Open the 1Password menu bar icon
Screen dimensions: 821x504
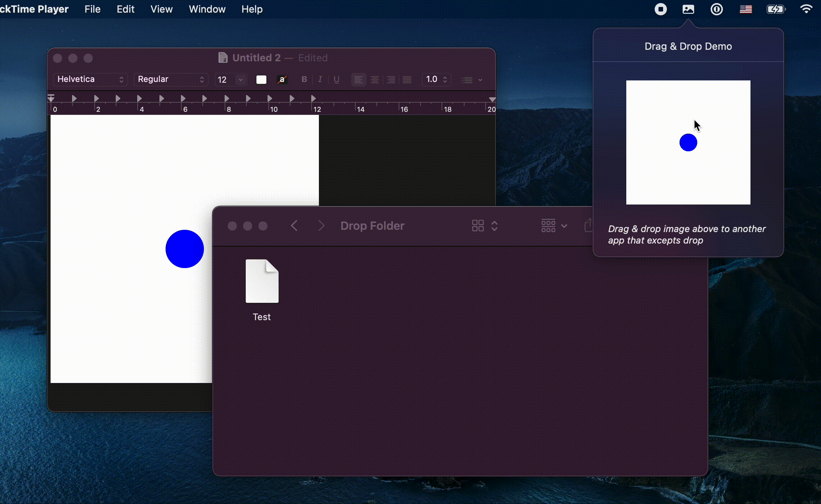pos(716,9)
